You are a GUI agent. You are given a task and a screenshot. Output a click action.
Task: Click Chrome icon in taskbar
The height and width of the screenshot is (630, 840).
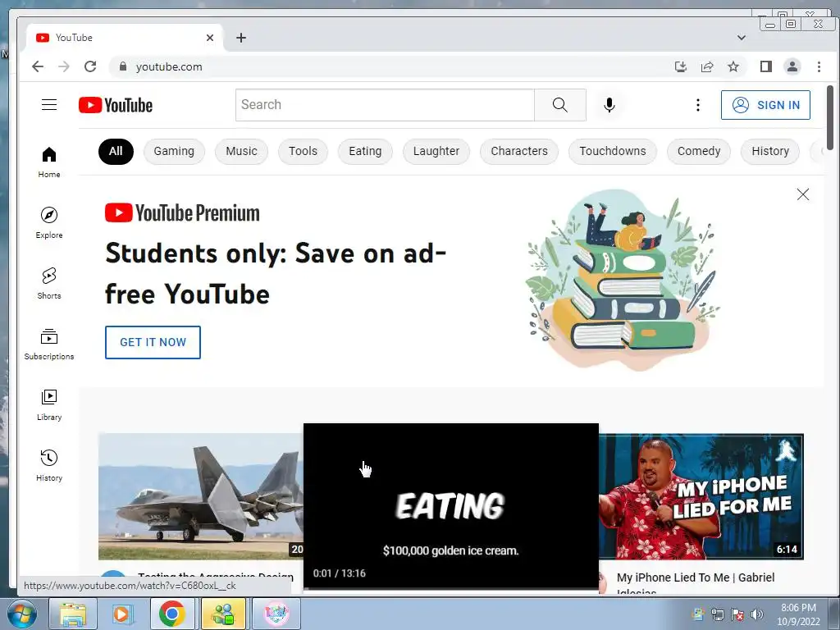(x=171, y=614)
